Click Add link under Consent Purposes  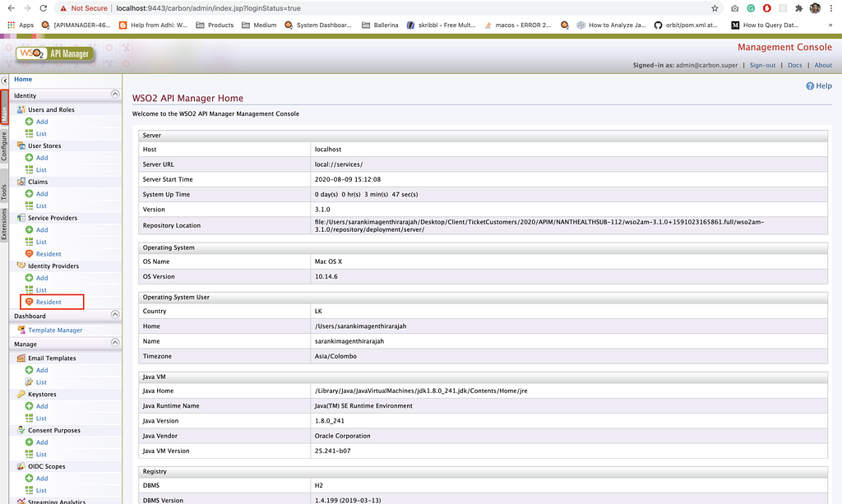42,442
